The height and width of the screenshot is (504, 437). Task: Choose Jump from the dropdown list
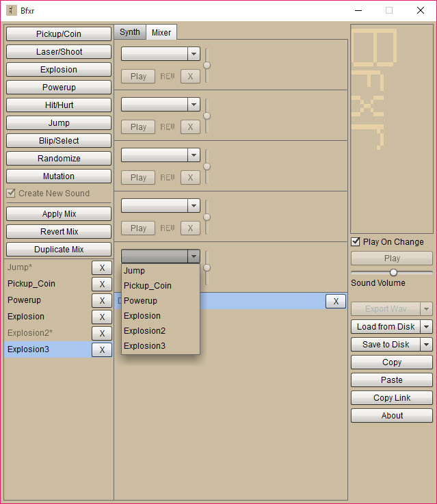point(161,271)
